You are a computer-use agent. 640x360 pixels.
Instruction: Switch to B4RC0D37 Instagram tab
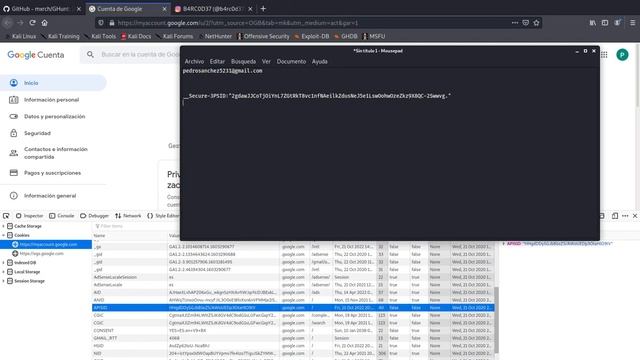click(x=214, y=9)
